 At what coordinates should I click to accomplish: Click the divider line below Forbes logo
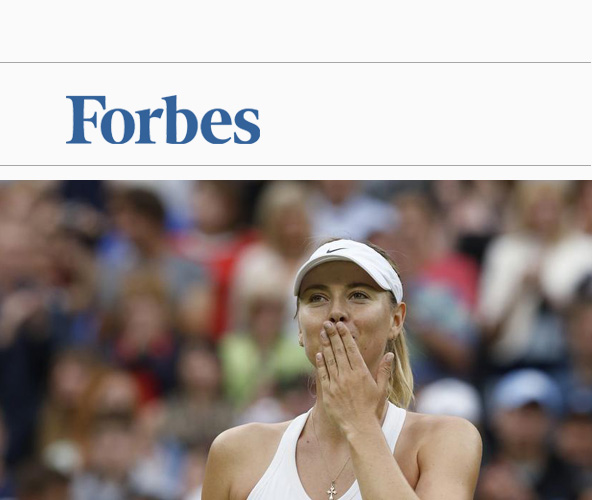[295, 165]
